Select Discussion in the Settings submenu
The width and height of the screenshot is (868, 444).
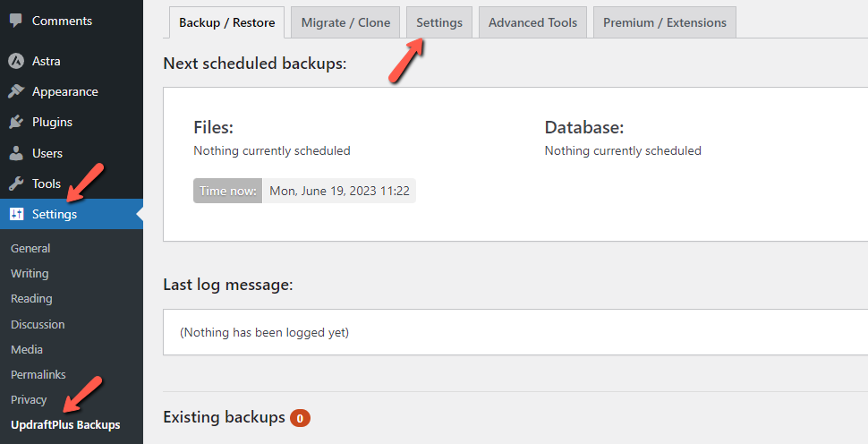[38, 324]
